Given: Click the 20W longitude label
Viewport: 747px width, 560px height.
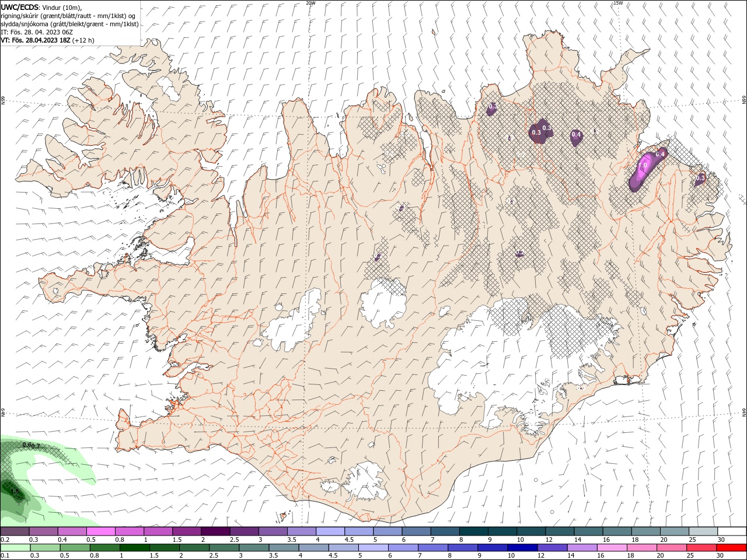Looking at the screenshot, I should [311, 3].
